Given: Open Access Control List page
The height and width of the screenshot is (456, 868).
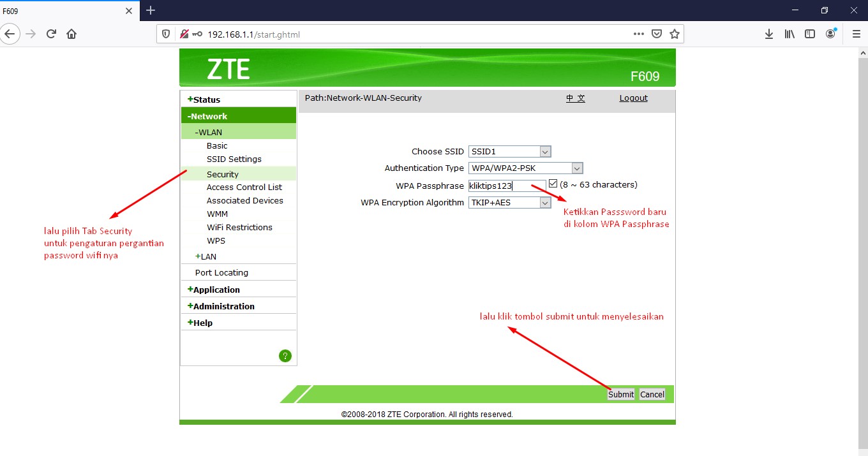Looking at the screenshot, I should click(x=244, y=188).
